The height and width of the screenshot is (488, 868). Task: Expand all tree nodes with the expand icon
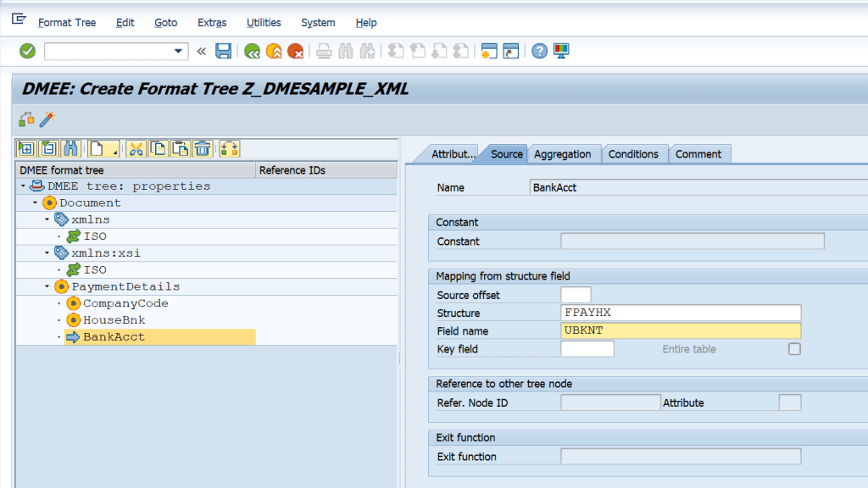26,148
